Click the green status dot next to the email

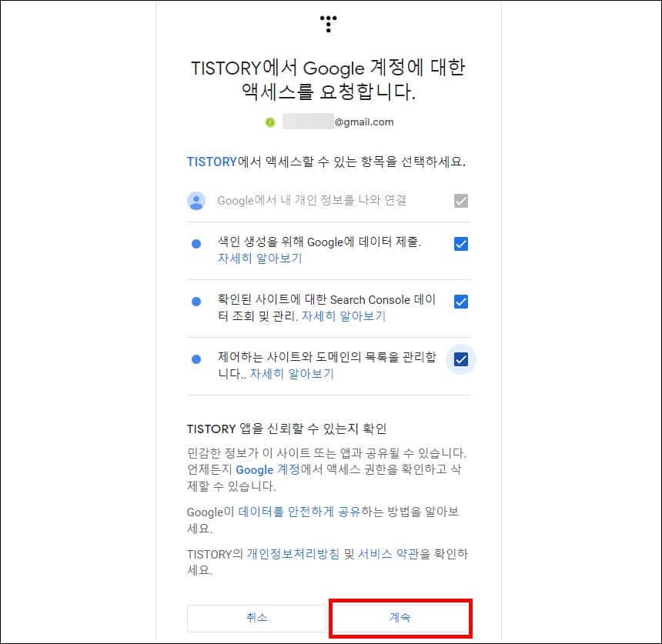[269, 122]
